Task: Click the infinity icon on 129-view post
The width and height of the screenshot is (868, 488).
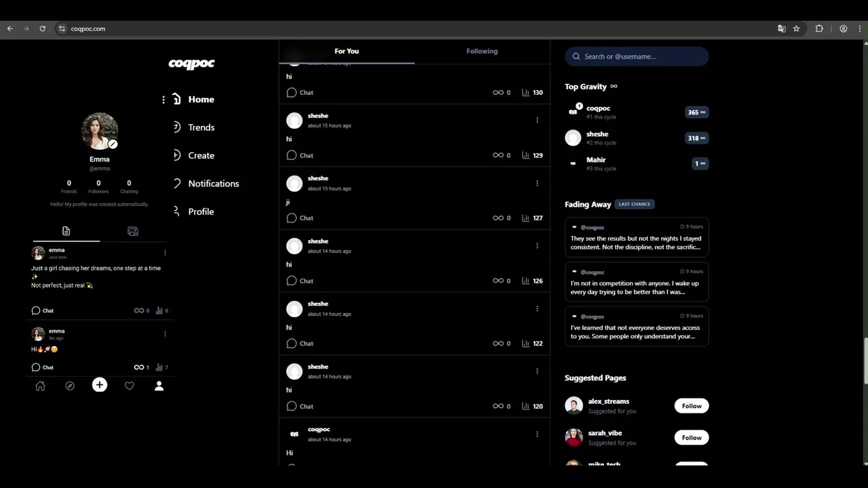Action: tap(498, 155)
